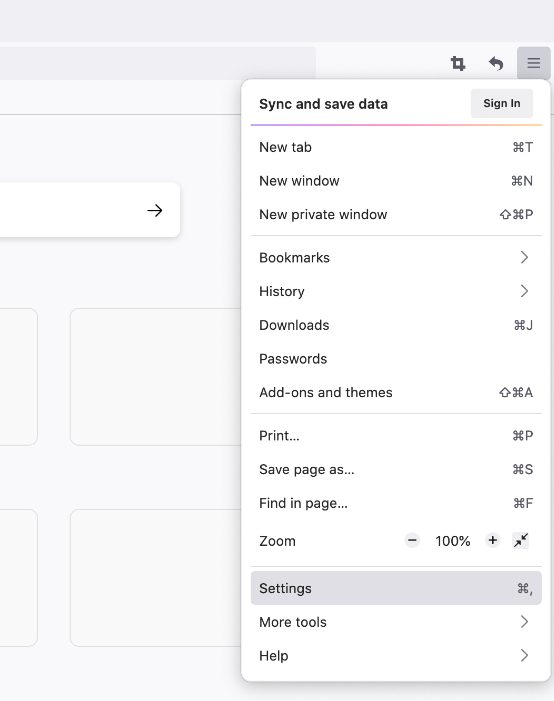
Task: Expand the Bookmarks submenu
Action: click(x=396, y=258)
